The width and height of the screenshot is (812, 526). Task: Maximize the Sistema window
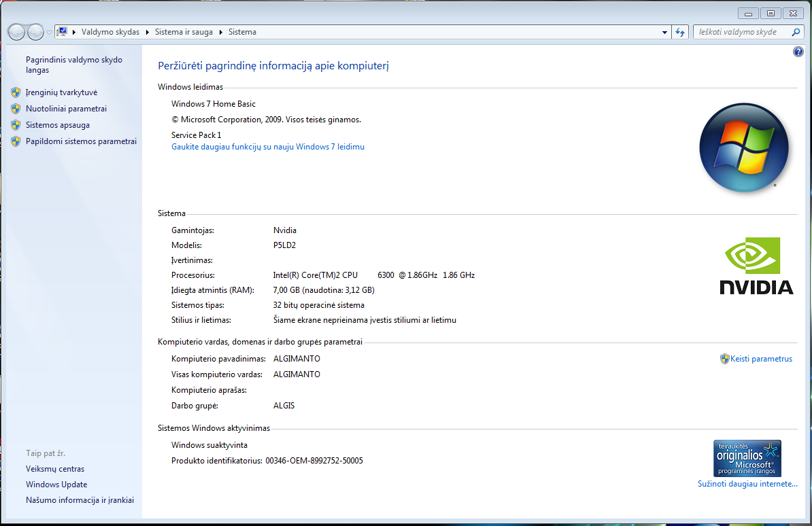[771, 14]
